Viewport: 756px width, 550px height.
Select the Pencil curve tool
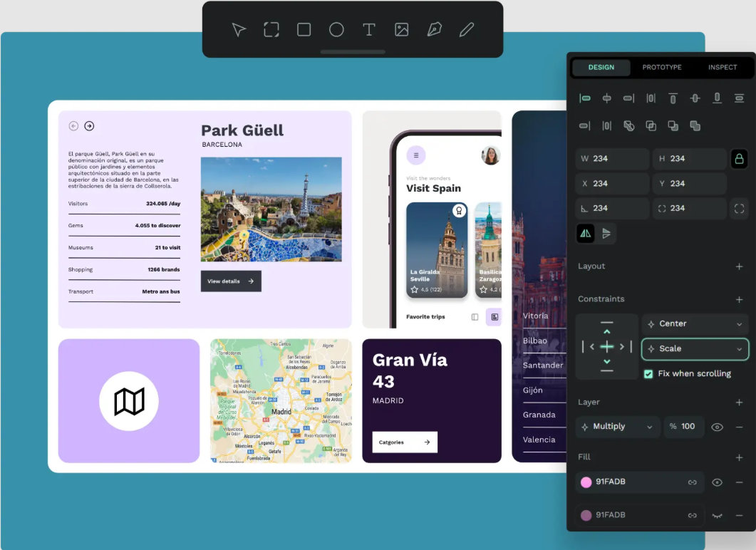tap(466, 30)
